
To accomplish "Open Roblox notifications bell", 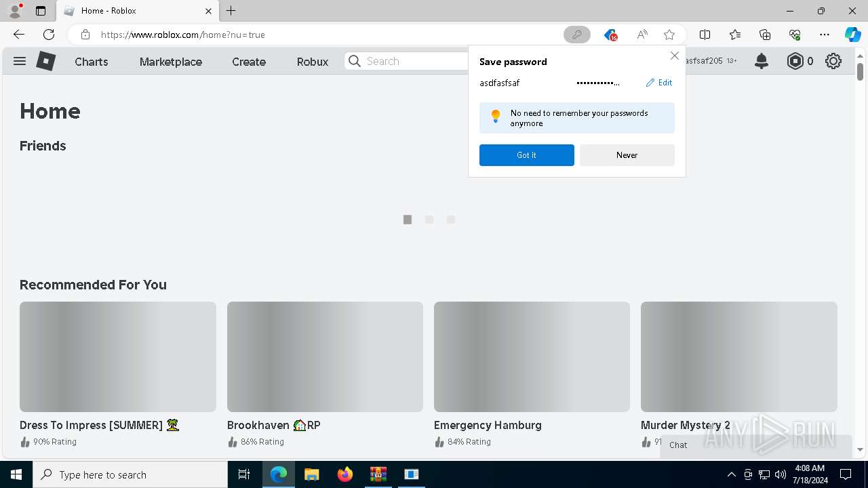I will [762, 61].
